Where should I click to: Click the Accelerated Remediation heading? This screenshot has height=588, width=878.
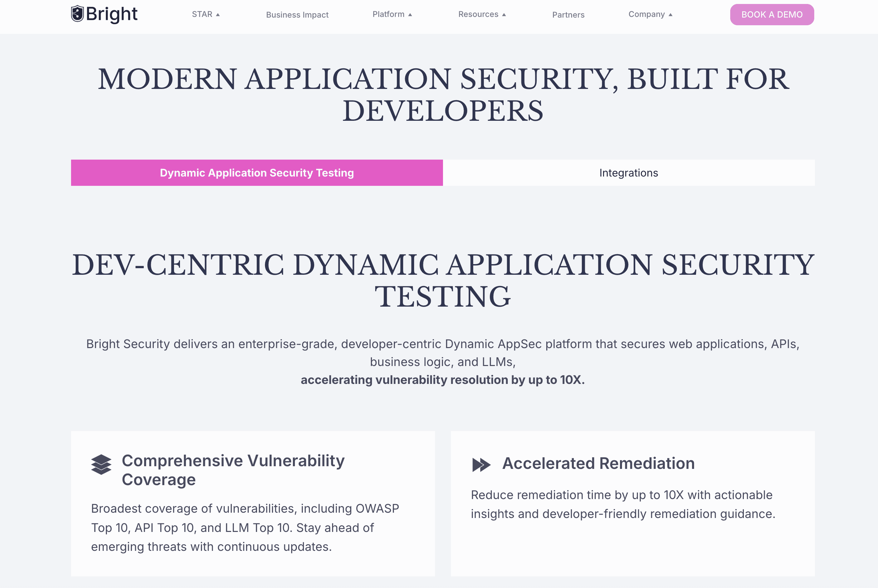tap(598, 464)
